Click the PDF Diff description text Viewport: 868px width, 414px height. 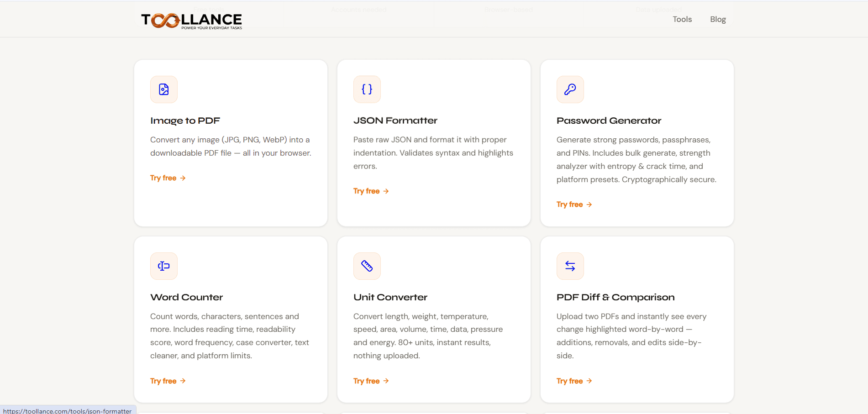(631, 336)
